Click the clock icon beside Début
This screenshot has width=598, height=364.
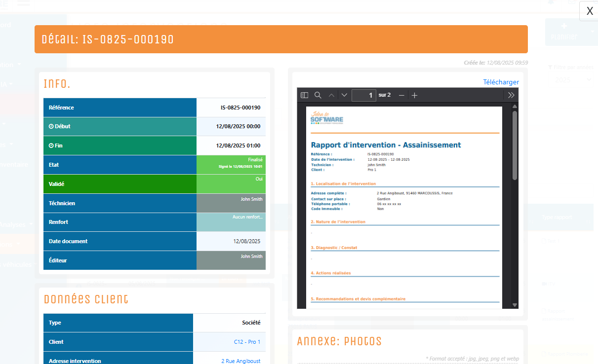(51, 127)
